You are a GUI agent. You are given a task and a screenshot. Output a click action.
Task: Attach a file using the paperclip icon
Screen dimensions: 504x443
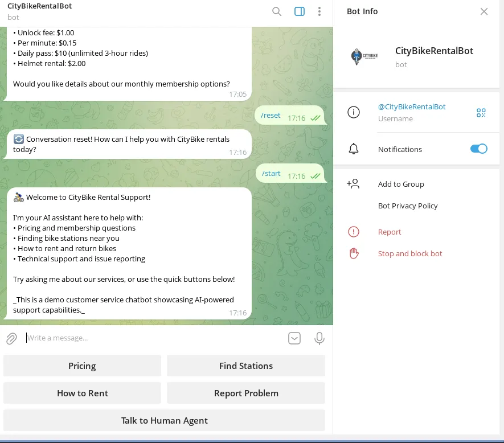[x=11, y=338]
